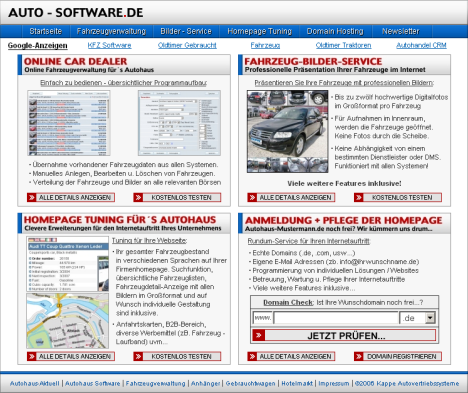468x393 pixels.
Task: Click arrow icon of Homepage Tuning Kostenlos Testen
Action: click(138, 356)
